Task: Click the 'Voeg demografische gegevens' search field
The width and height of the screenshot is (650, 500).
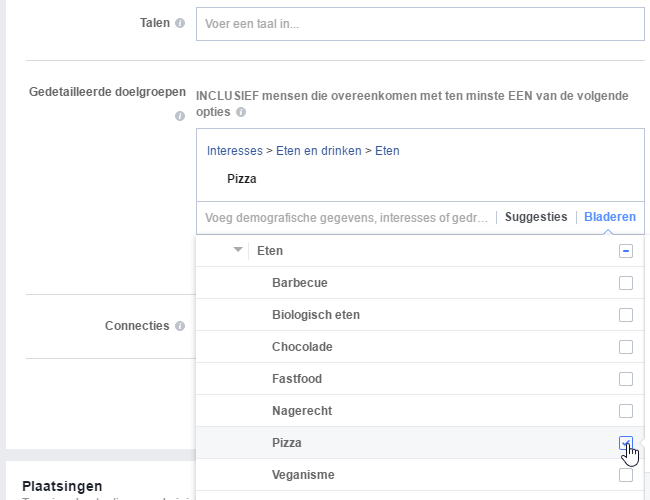Action: [x=347, y=217]
